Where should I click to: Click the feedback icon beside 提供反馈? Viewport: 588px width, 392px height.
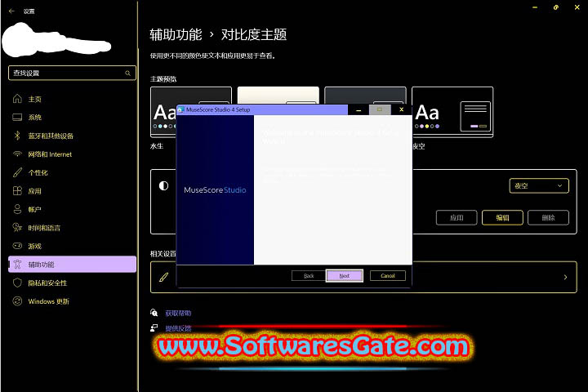coord(154,327)
